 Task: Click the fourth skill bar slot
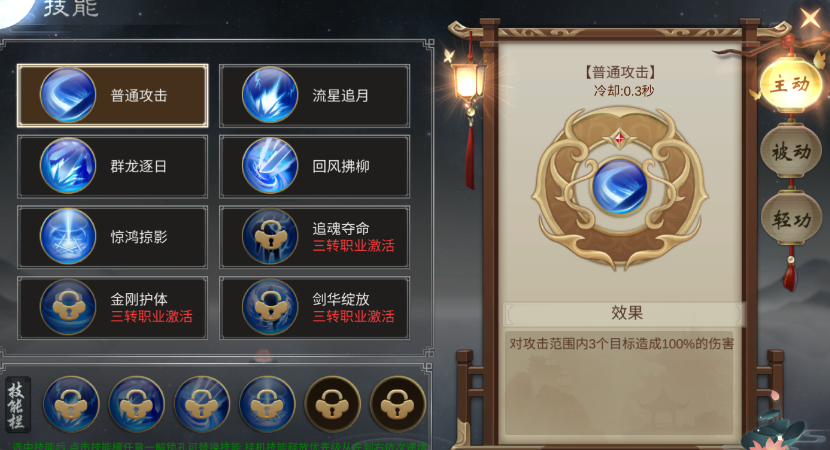pos(267,404)
